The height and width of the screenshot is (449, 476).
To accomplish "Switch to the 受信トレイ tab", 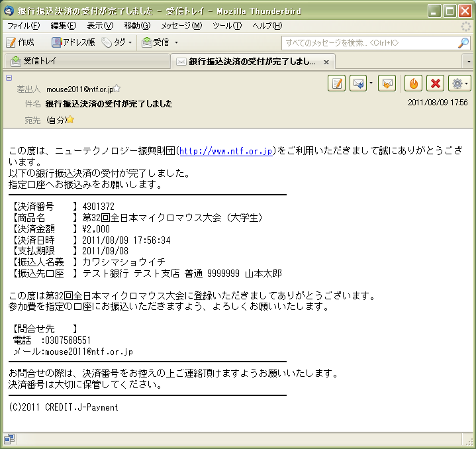I will 87,61.
